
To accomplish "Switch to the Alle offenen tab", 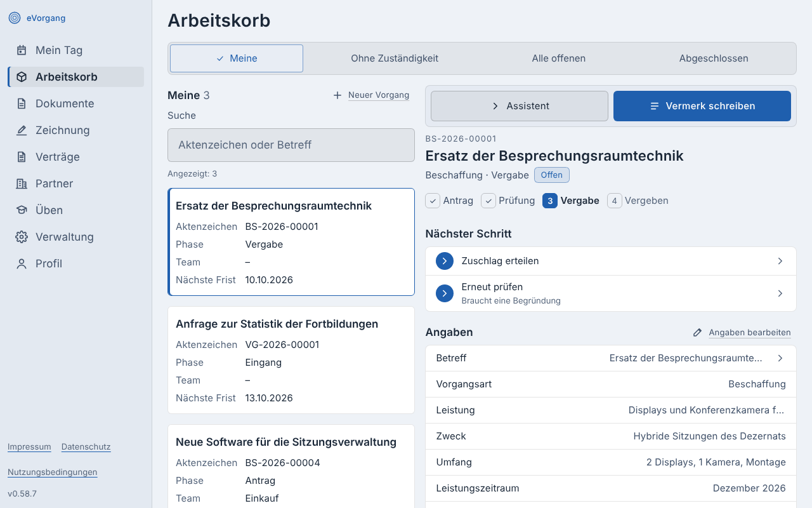I will [559, 58].
